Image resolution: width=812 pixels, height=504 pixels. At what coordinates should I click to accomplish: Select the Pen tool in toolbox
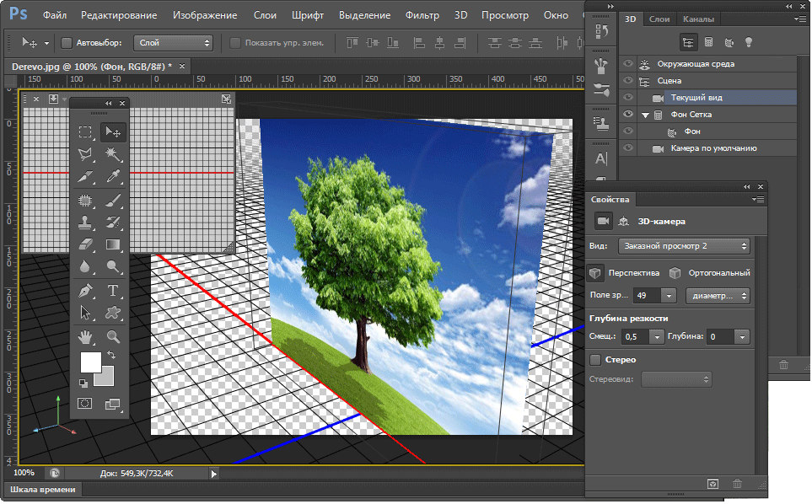[85, 291]
